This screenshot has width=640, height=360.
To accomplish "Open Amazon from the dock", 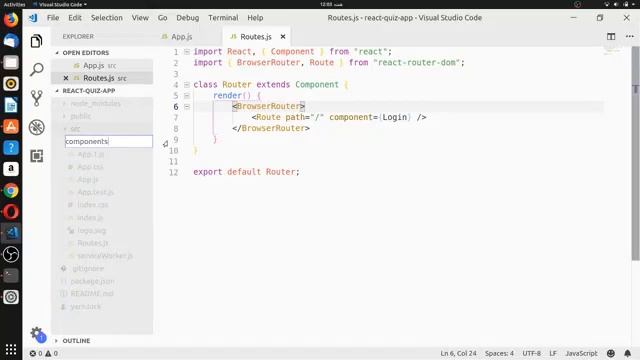I will pos(11,169).
